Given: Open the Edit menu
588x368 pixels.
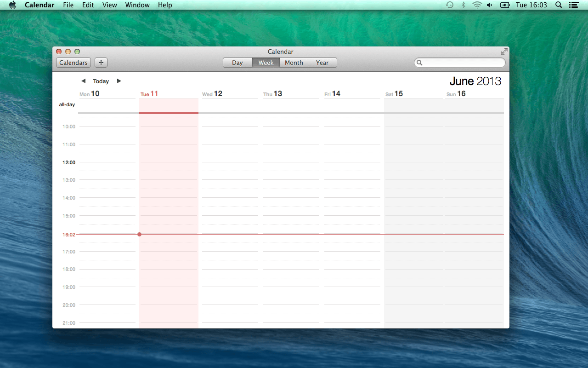Looking at the screenshot, I should pyautogui.click(x=88, y=5).
